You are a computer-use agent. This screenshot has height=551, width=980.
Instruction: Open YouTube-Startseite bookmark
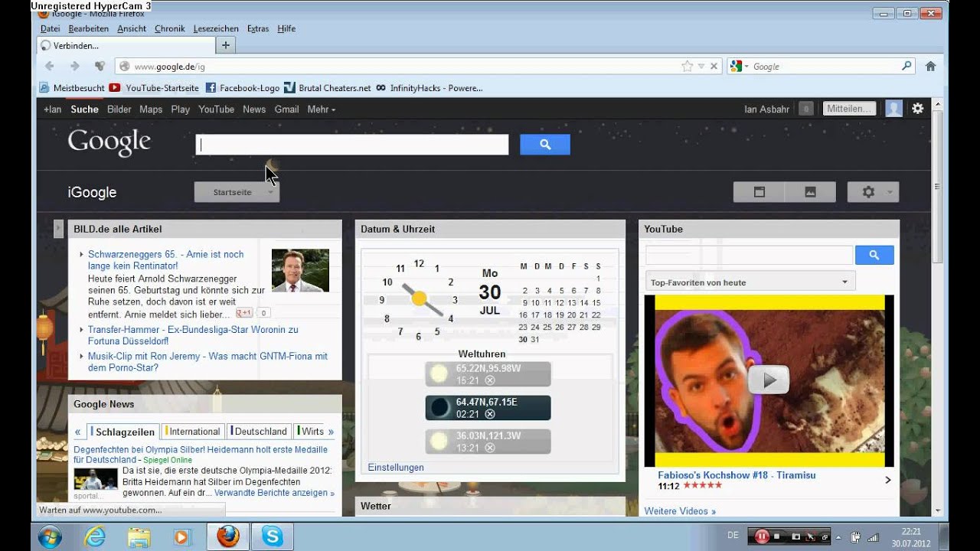click(155, 88)
